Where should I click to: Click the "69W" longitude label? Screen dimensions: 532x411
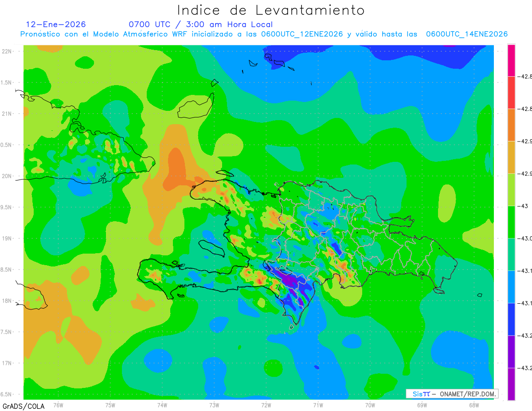422,405
